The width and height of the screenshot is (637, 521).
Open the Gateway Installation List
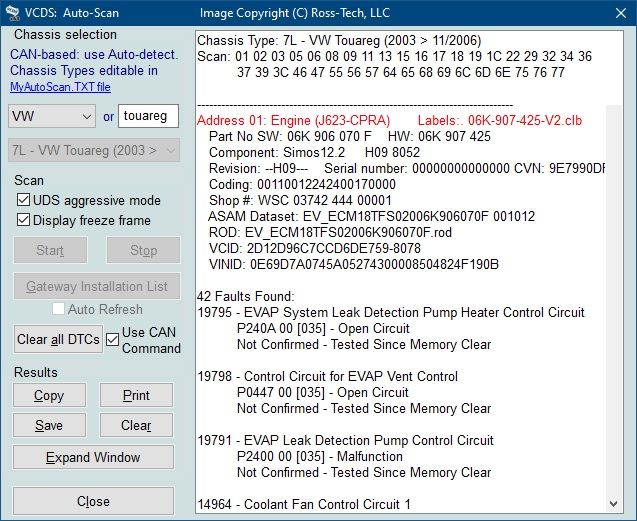(97, 286)
